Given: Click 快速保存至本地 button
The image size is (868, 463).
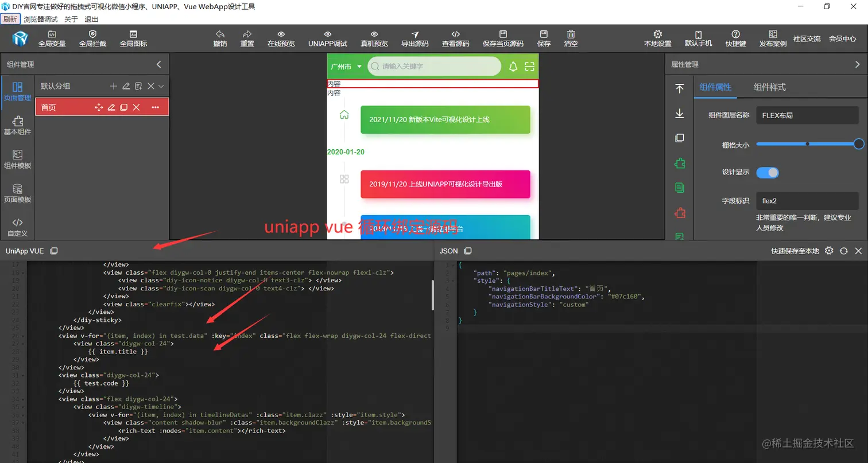Looking at the screenshot, I should 795,251.
